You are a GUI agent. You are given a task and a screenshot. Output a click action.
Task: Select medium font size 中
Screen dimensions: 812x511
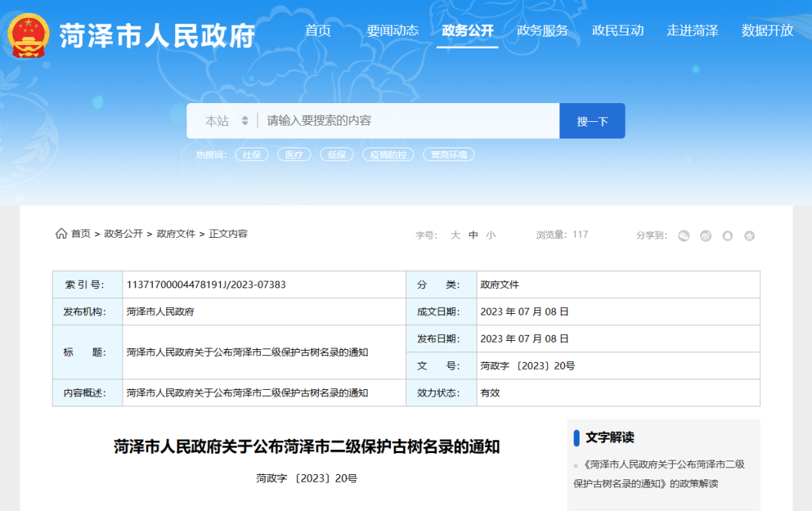(x=473, y=235)
